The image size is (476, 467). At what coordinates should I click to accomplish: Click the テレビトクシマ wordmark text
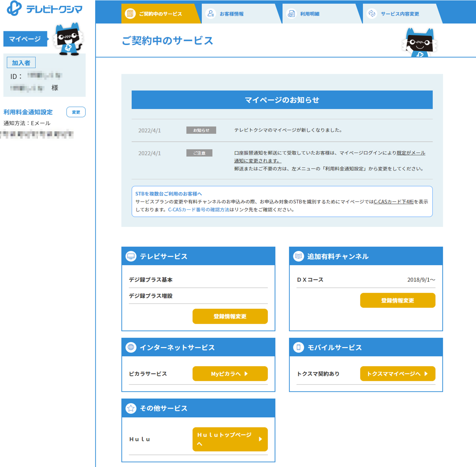54,9
